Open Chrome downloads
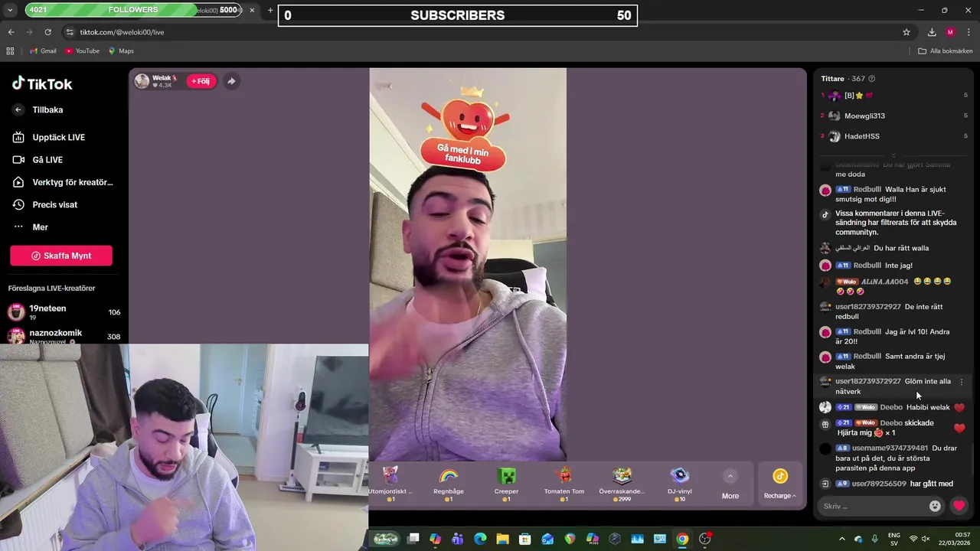The height and width of the screenshot is (551, 980). point(932,32)
